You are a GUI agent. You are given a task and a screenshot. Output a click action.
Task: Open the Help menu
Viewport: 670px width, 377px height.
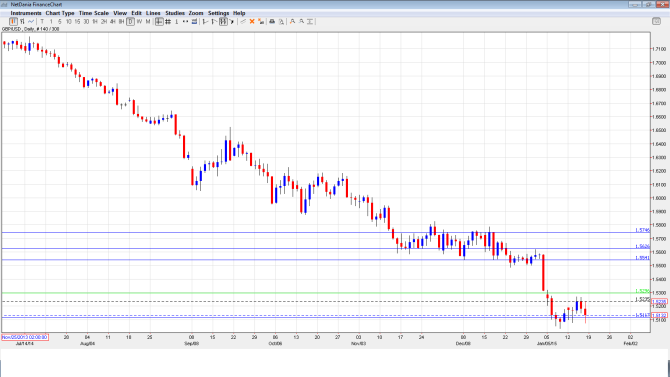pyautogui.click(x=239, y=13)
